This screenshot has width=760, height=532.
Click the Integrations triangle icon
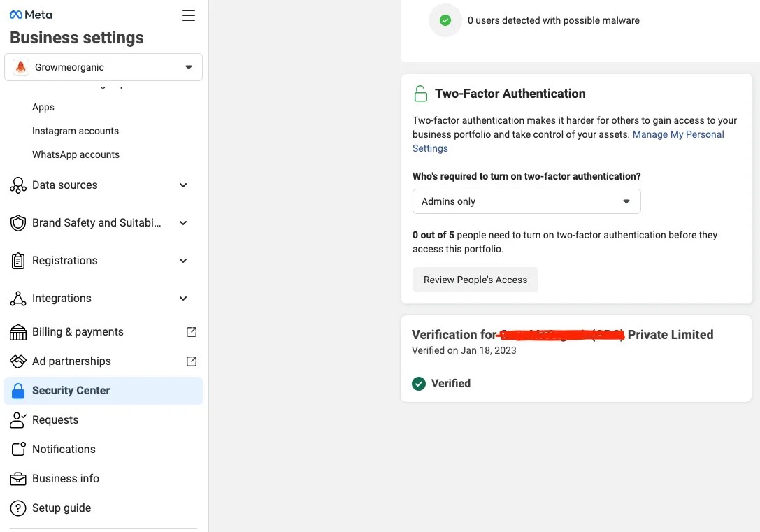18,299
